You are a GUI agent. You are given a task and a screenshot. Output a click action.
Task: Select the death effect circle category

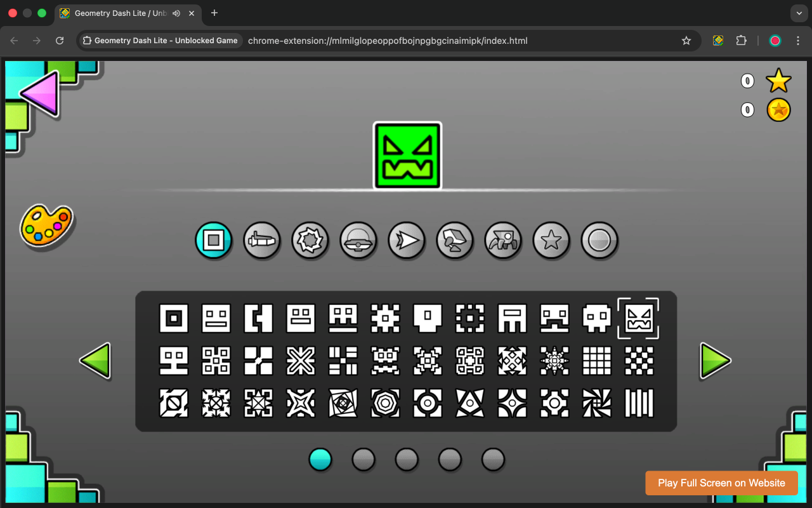(599, 241)
